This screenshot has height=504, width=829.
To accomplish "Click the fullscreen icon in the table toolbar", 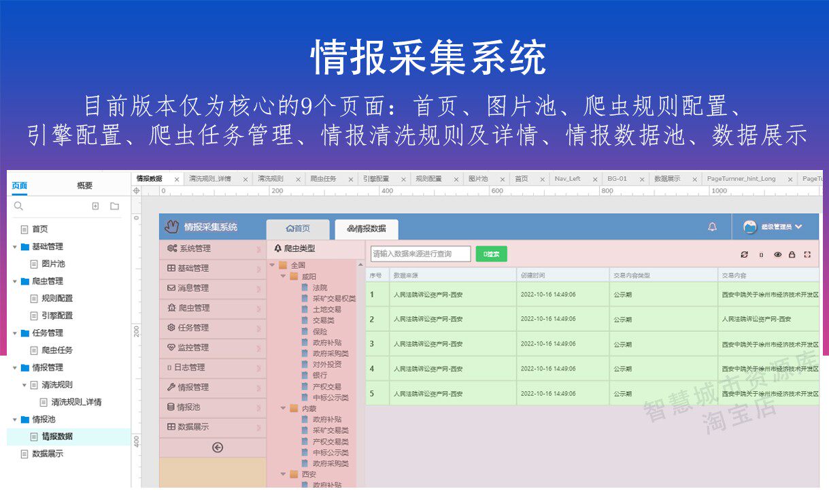I will click(807, 254).
